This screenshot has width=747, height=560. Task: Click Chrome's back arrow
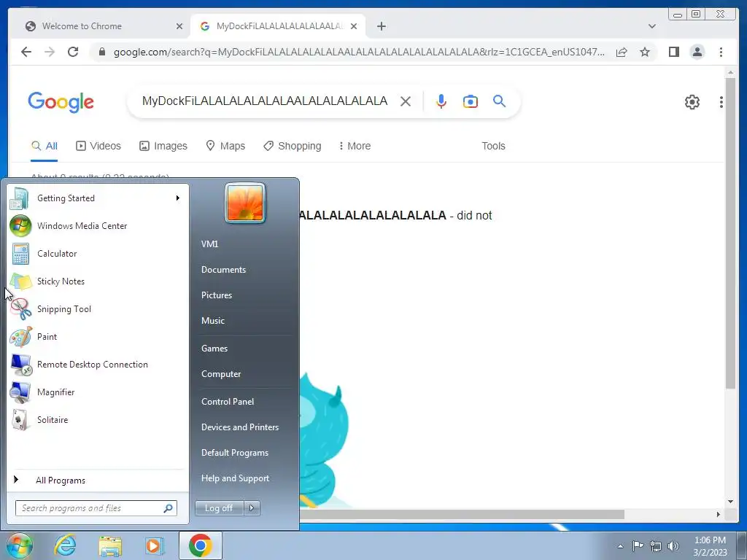pos(26,52)
